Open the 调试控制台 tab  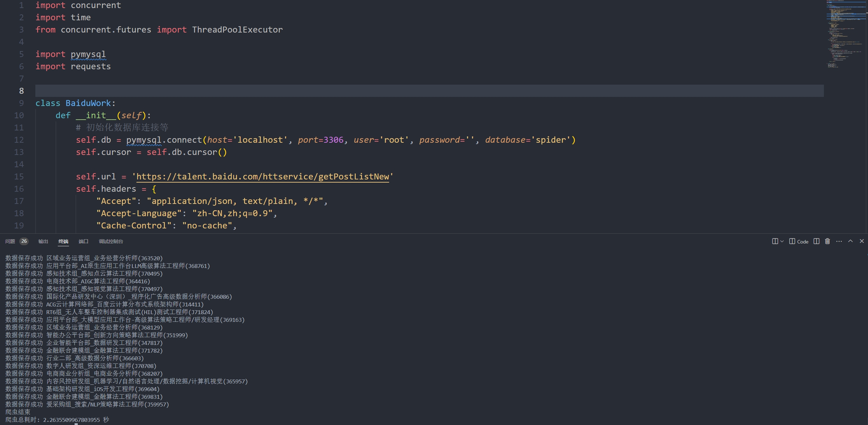pos(111,241)
